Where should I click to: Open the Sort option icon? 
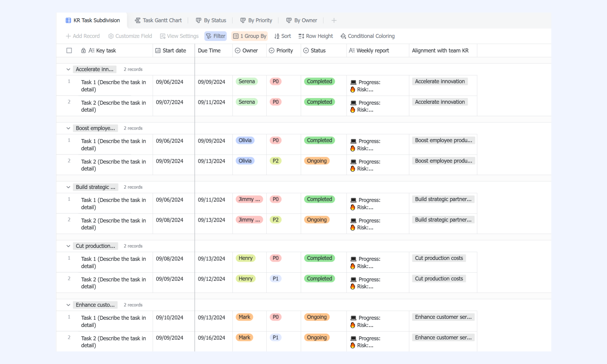277,36
